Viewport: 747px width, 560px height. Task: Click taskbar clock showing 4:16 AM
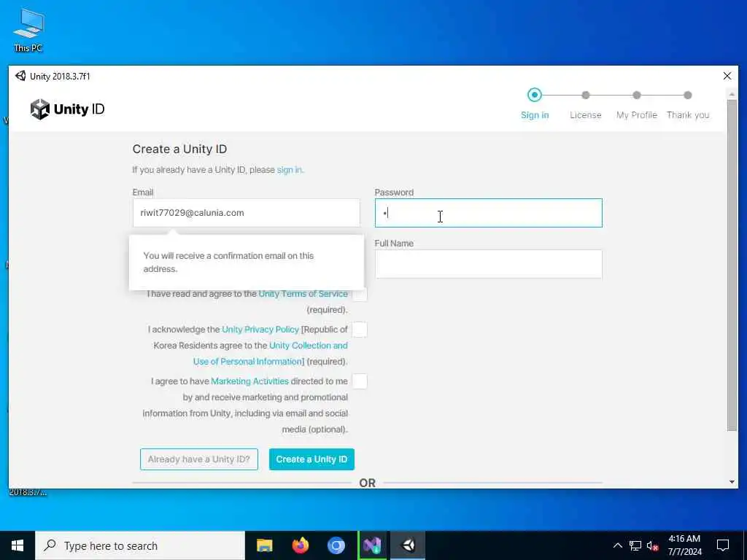click(684, 545)
